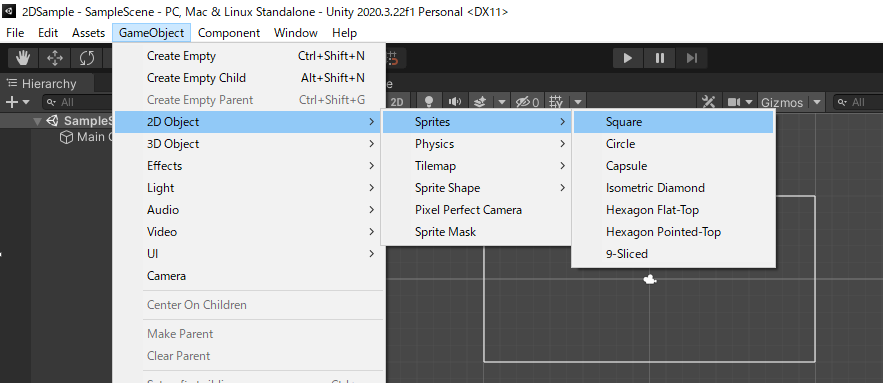The image size is (883, 383).
Task: Expand the Sprite Shape submenu
Action: pyautogui.click(x=477, y=188)
